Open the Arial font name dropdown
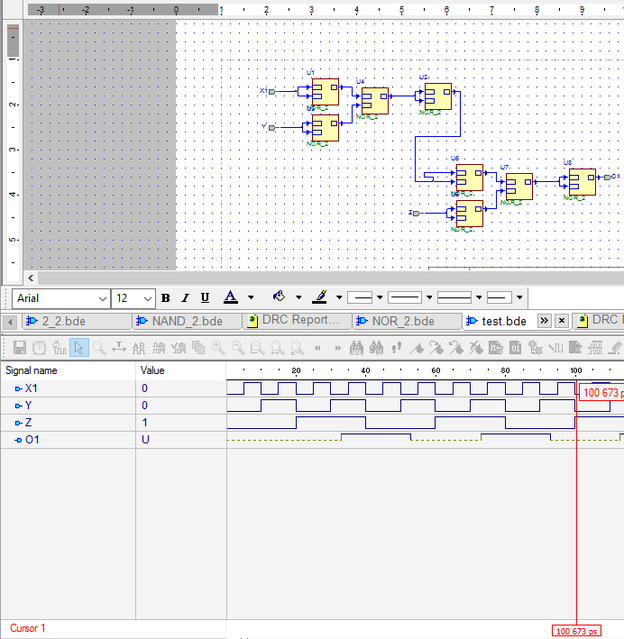 (102, 298)
